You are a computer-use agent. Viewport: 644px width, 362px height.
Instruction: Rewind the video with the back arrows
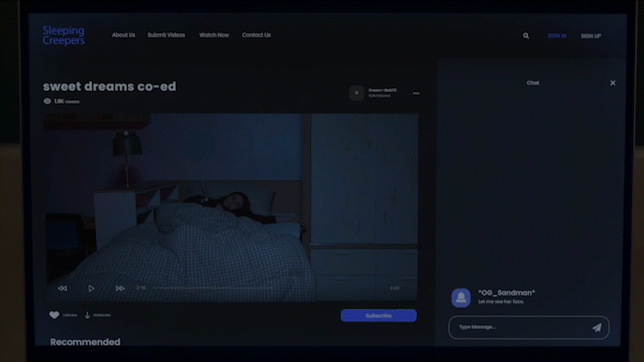63,288
